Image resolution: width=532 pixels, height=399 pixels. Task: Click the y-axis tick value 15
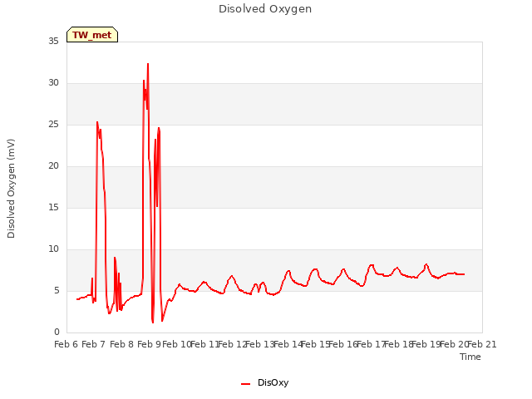(x=53, y=208)
